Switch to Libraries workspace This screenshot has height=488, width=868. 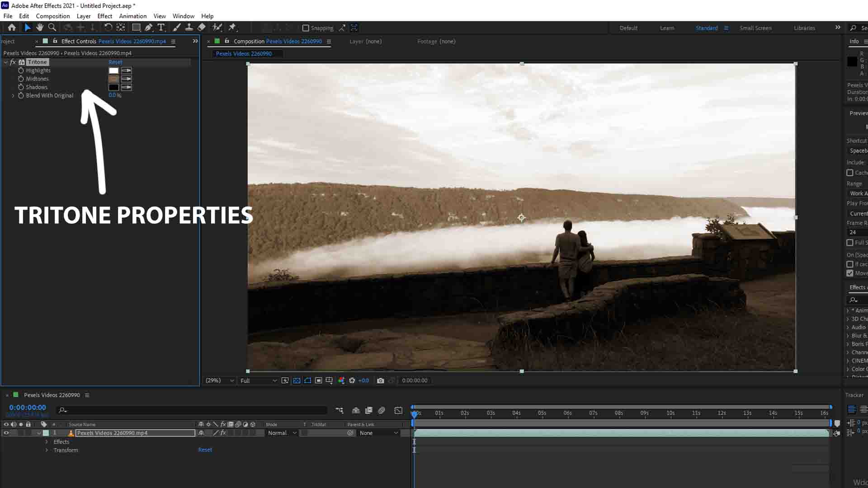[x=804, y=28]
